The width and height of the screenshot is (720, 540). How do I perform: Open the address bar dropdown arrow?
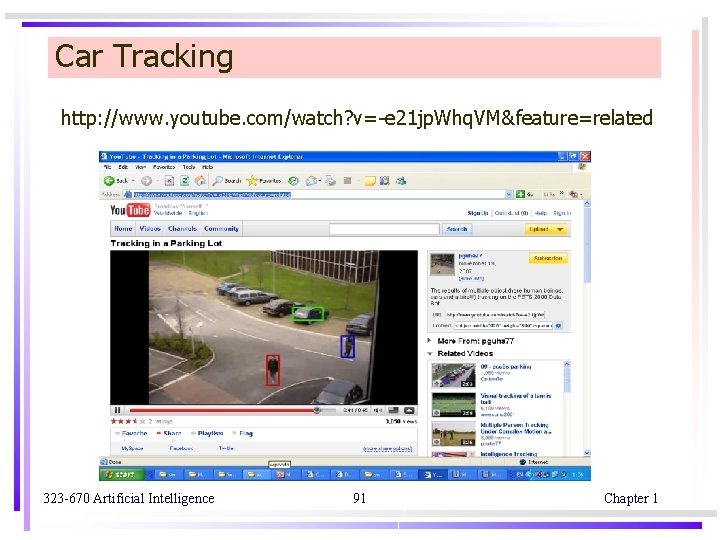(509, 194)
